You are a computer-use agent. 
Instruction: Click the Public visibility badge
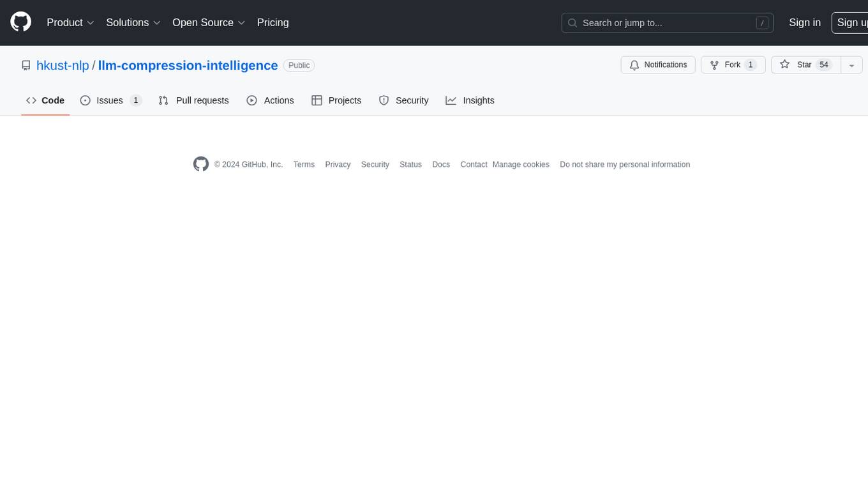[x=299, y=65]
